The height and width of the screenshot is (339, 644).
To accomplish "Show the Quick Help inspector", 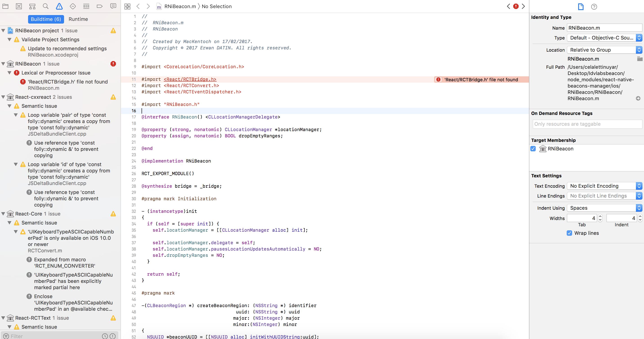I will (594, 7).
